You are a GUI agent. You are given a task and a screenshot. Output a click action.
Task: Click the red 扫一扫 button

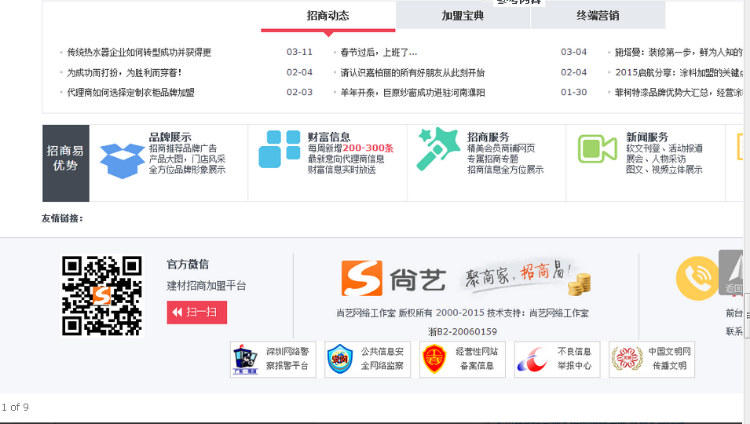(197, 312)
